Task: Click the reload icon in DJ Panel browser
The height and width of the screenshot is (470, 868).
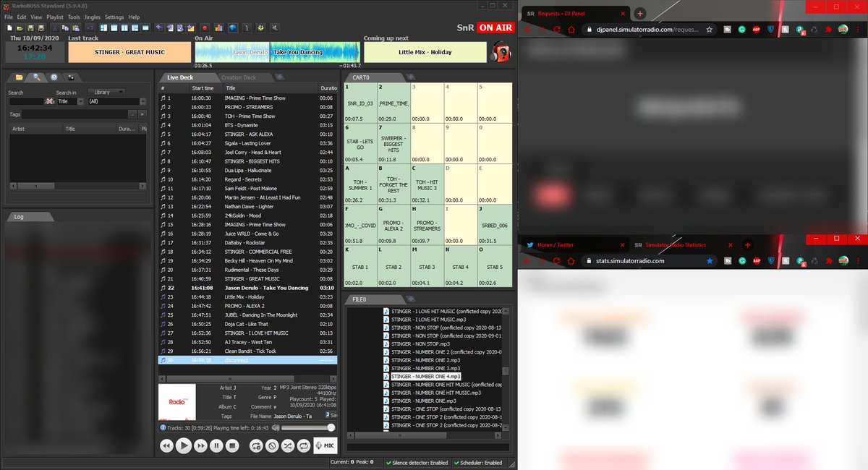Action: pos(557,30)
